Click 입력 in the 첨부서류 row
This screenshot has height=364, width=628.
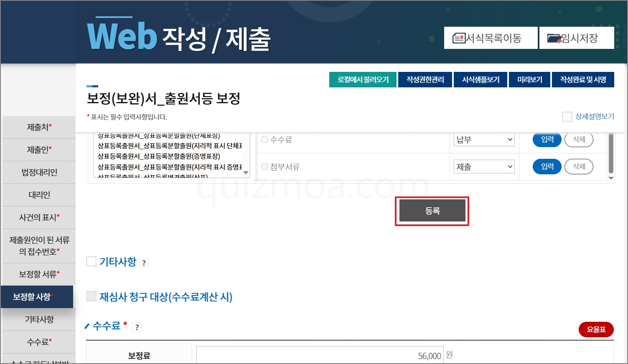point(547,166)
